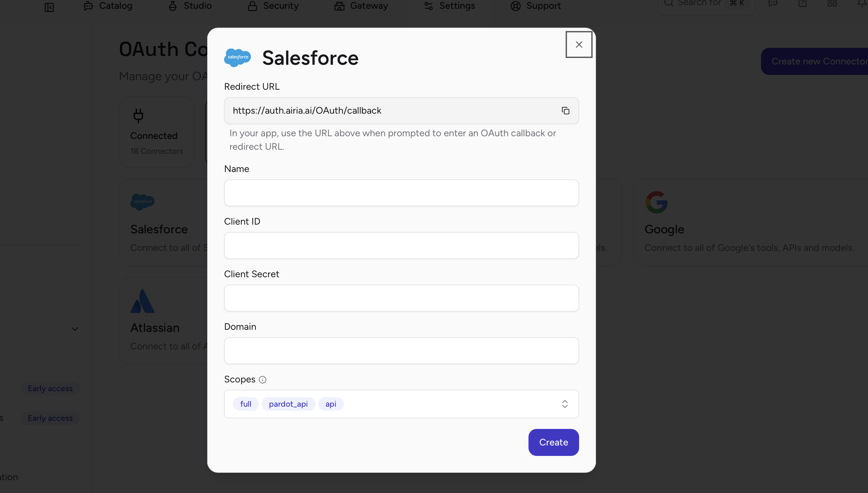Click the Salesforce logo in the dialog
This screenshot has width=868, height=493.
point(237,58)
